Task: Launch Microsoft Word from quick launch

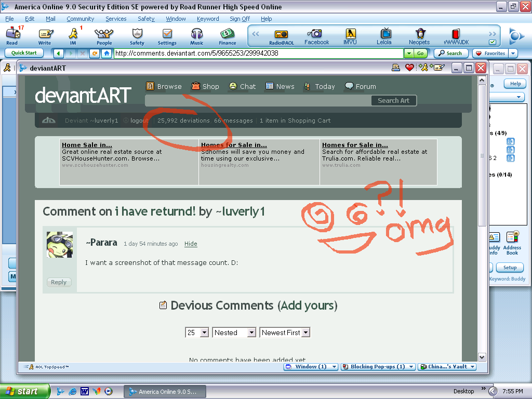Action: pos(85,391)
